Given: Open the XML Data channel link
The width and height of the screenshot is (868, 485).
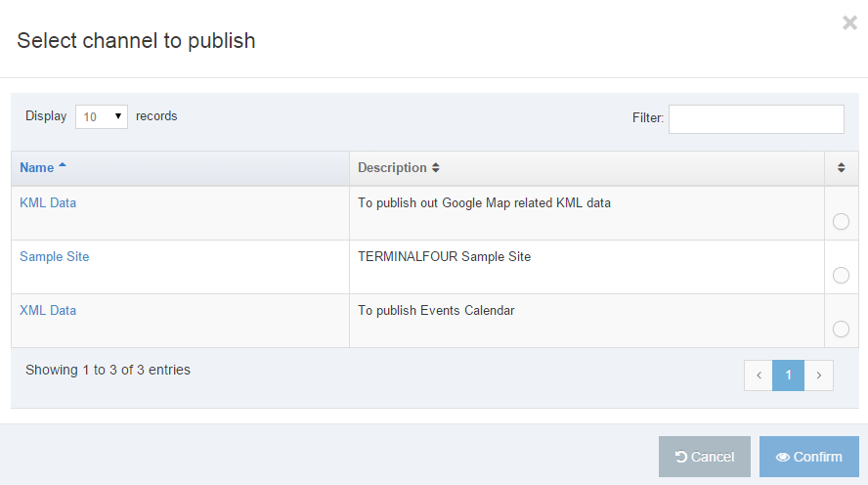Looking at the screenshot, I should (x=48, y=311).
